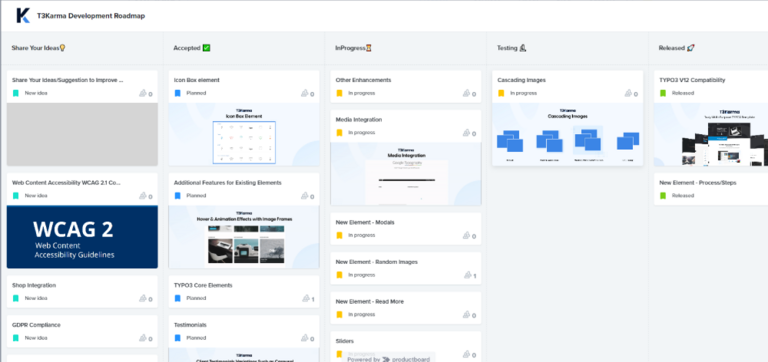Click 'GDPR Compliance' card title
This screenshot has height=362, width=768.
click(x=36, y=325)
